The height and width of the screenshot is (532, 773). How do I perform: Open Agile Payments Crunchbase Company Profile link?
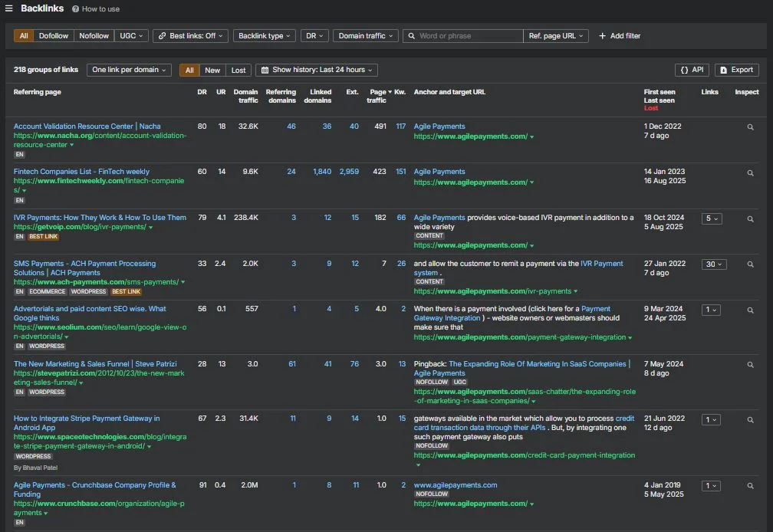94,490
